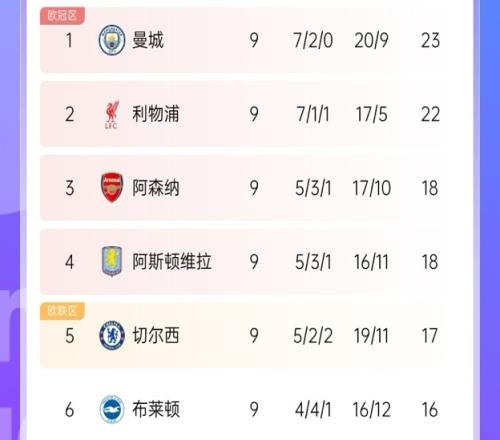Click Brighton's 4/4/1 record
Screen dimensions: 500x440
313,410
